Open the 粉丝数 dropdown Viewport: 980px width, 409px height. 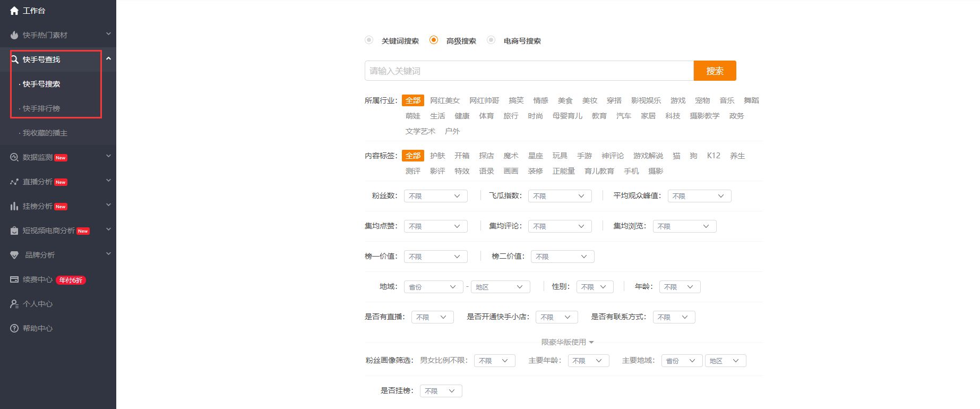[435, 196]
